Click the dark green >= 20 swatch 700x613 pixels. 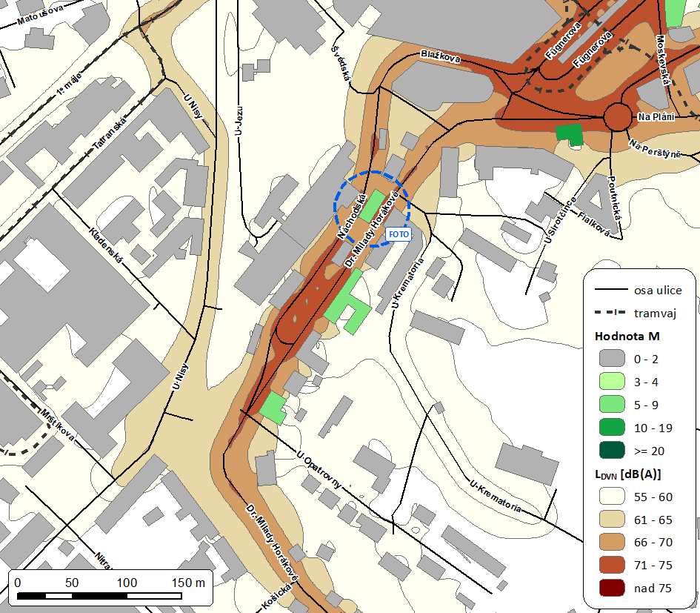(612, 451)
